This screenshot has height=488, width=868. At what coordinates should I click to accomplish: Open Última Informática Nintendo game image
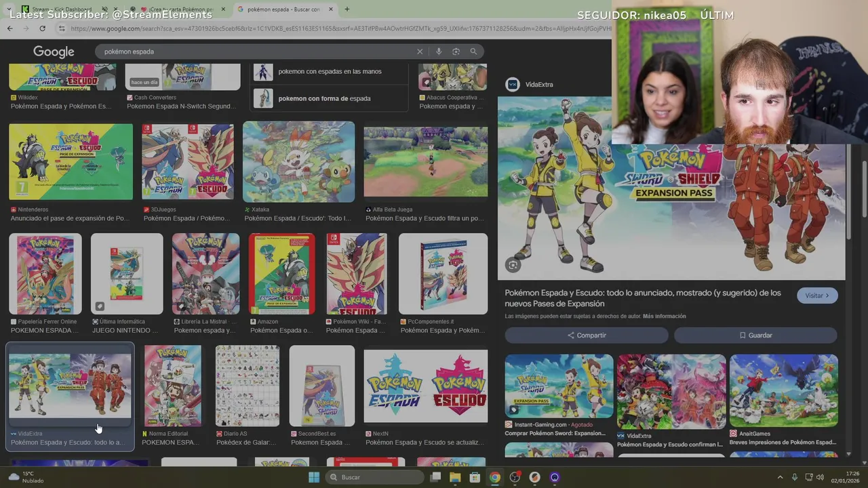pyautogui.click(x=127, y=274)
